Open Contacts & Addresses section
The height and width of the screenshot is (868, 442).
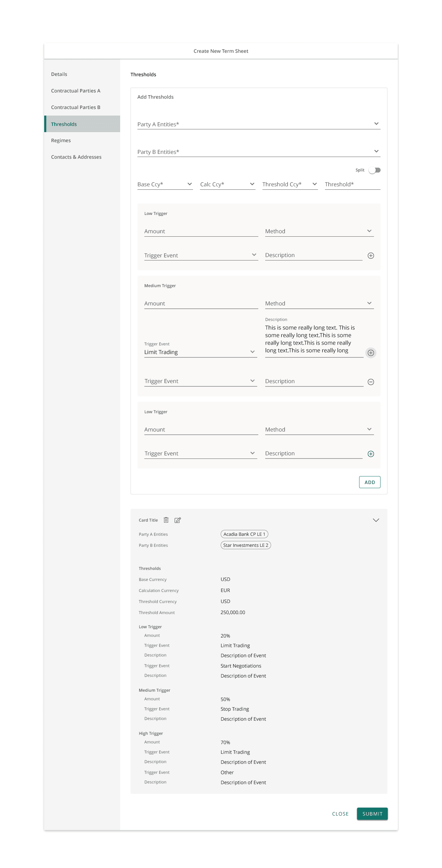click(x=76, y=157)
